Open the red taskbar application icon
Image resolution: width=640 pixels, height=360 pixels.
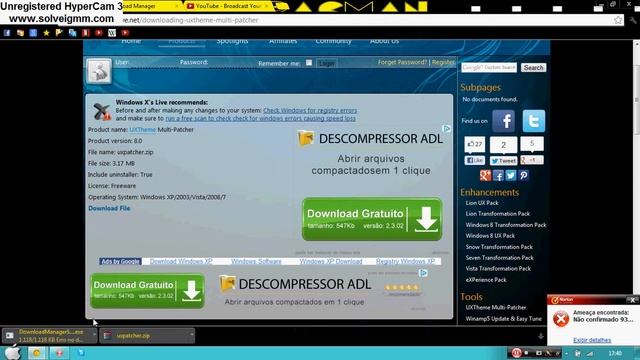pos(59,353)
